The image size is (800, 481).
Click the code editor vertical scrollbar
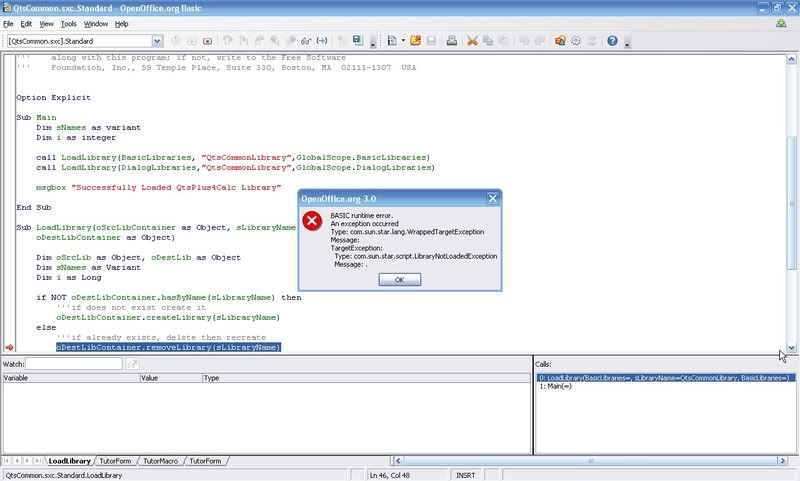tap(792, 200)
